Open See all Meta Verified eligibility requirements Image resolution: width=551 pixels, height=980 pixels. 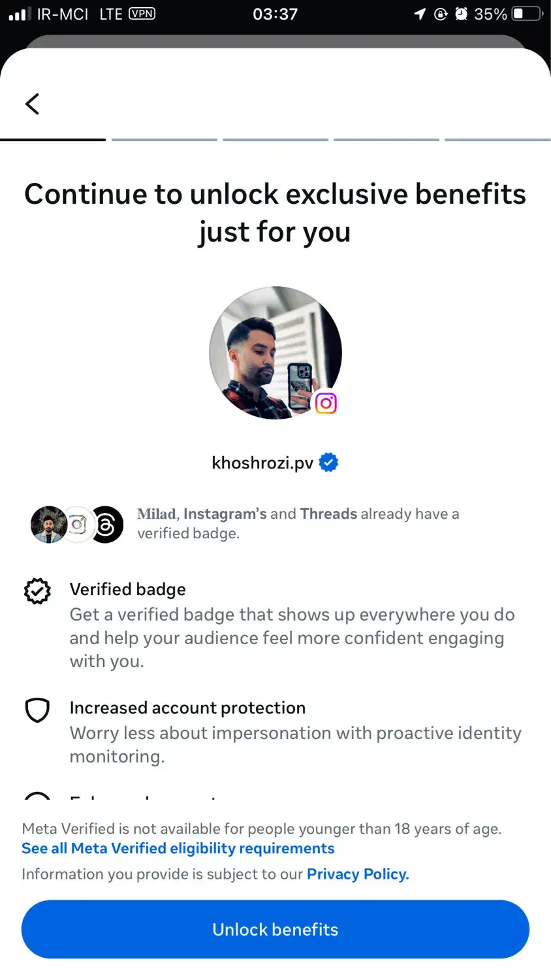[x=178, y=848]
